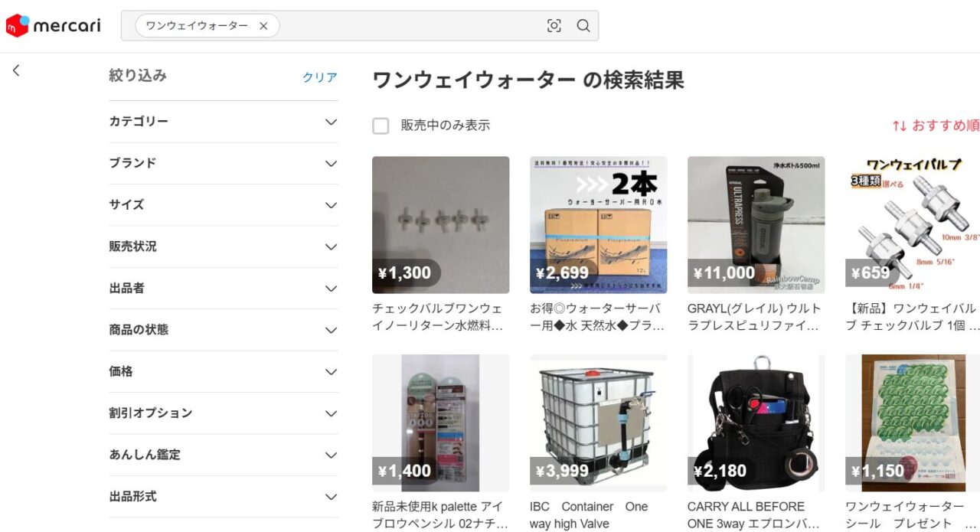This screenshot has width=980, height=532.
Task: Expand the 価格 filter section
Action: pos(224,371)
